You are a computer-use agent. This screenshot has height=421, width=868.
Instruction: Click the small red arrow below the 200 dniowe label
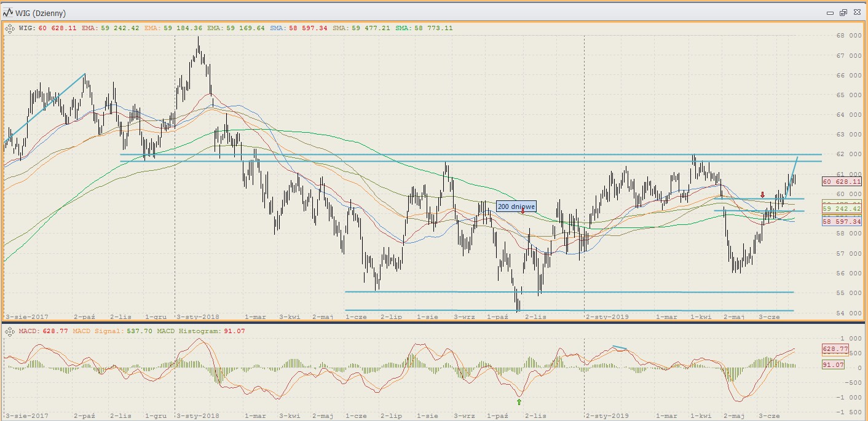point(523,211)
